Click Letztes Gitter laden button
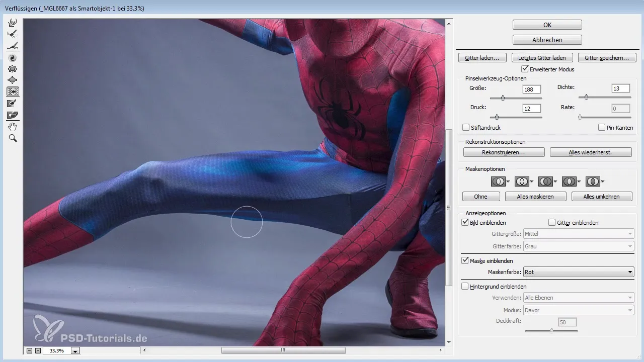 coord(542,58)
